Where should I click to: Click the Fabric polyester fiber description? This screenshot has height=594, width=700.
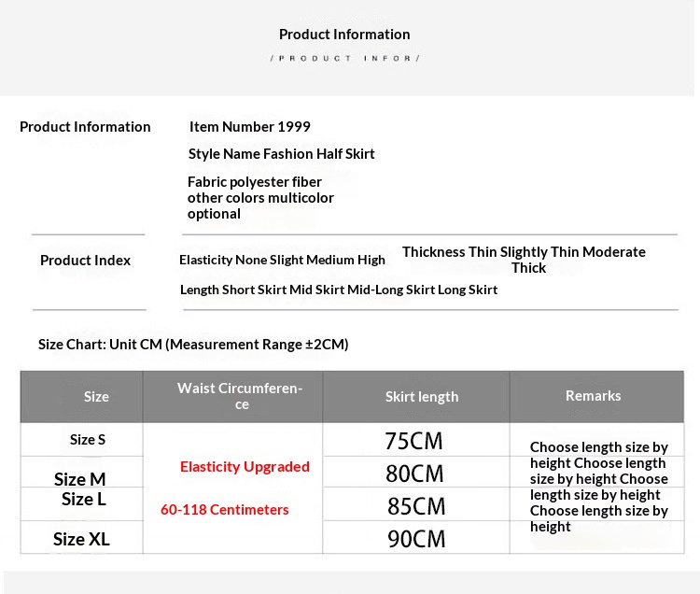coord(260,198)
